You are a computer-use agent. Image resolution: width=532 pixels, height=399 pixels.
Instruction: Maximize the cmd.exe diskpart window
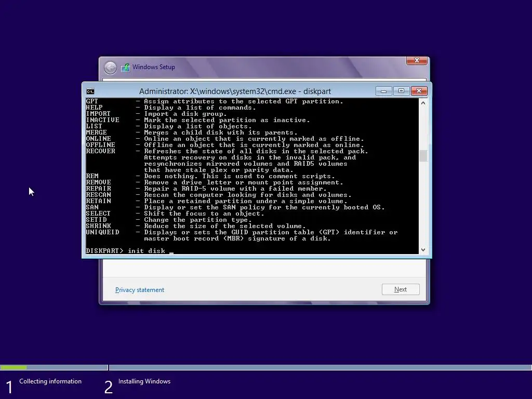(401, 91)
